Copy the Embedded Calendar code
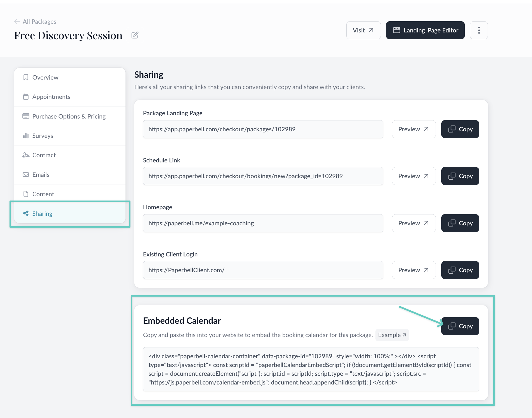532x418 pixels. (x=460, y=326)
